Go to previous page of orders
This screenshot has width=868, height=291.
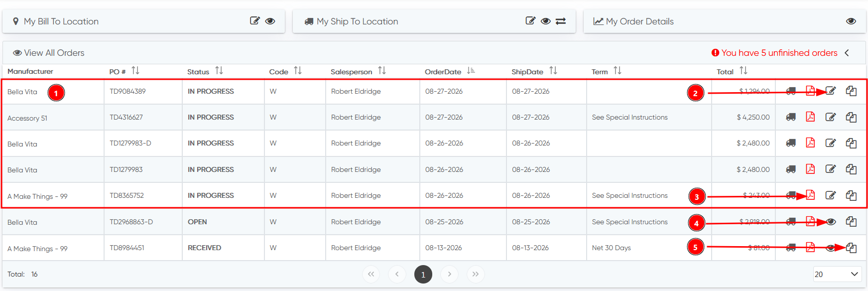(397, 274)
